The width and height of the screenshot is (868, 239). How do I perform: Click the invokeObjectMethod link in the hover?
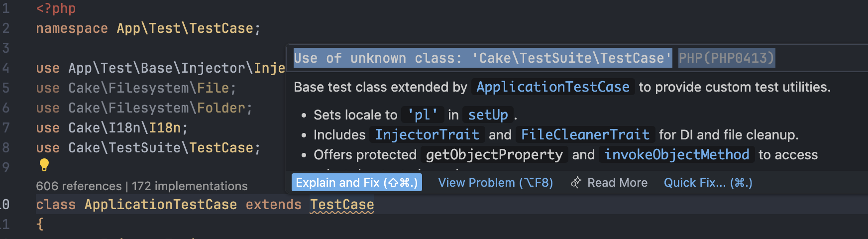click(x=676, y=155)
